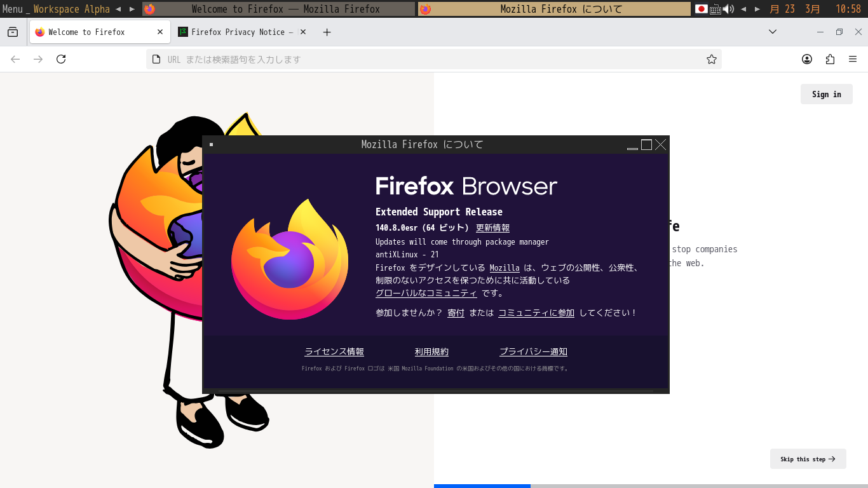Click left arrow next to Workspace Alpha

tap(118, 9)
